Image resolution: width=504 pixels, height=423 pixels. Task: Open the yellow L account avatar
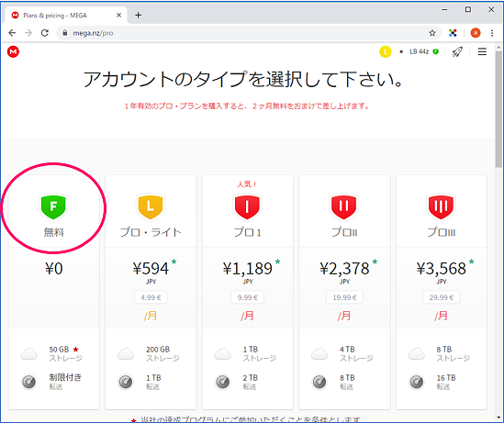pyautogui.click(x=385, y=51)
